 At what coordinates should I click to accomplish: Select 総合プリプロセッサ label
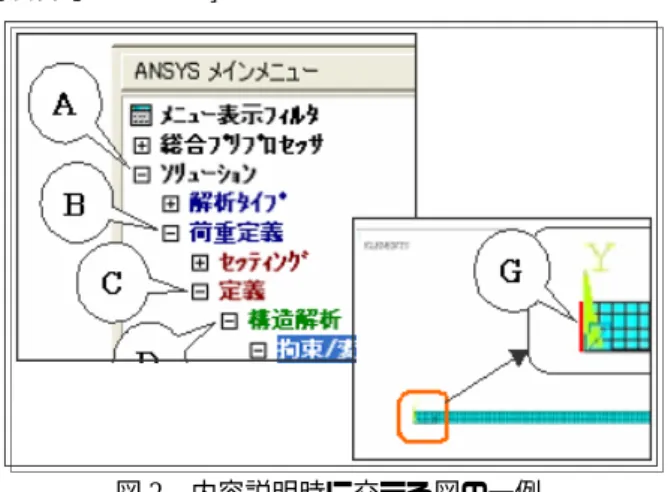tap(242, 145)
